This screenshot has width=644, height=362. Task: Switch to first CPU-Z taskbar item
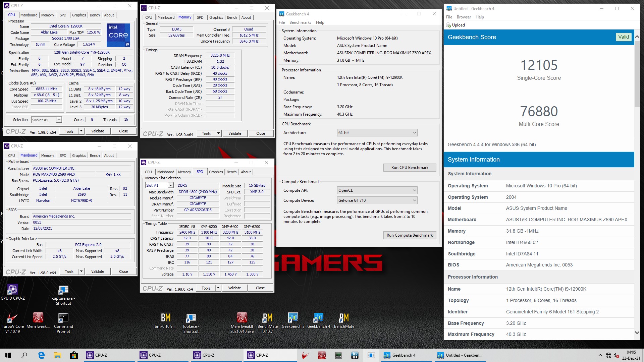click(x=109, y=355)
